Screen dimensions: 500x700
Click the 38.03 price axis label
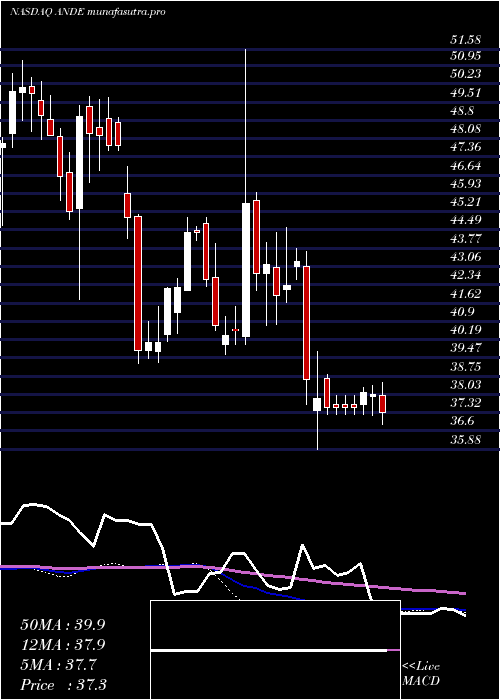point(466,385)
